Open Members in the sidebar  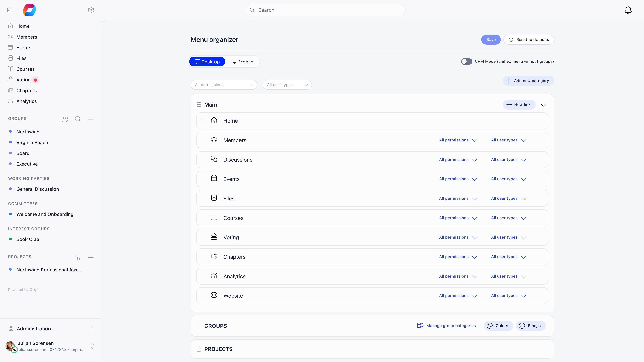[27, 37]
